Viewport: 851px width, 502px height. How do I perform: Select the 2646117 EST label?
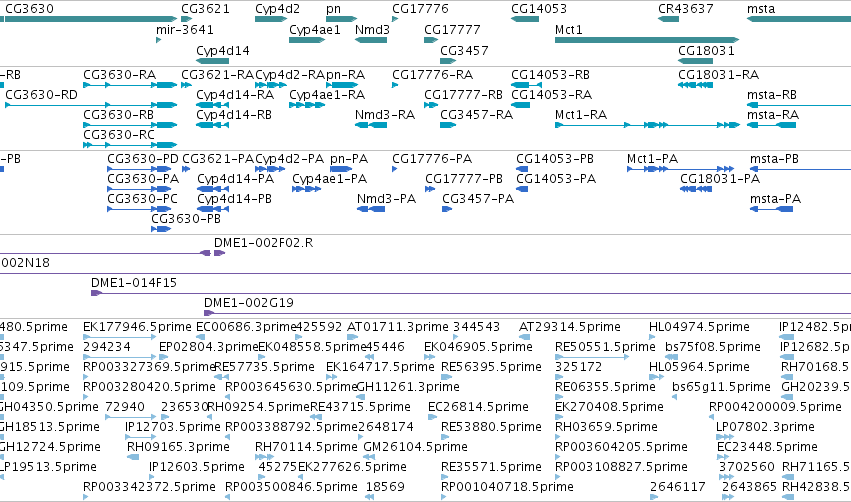click(x=677, y=487)
